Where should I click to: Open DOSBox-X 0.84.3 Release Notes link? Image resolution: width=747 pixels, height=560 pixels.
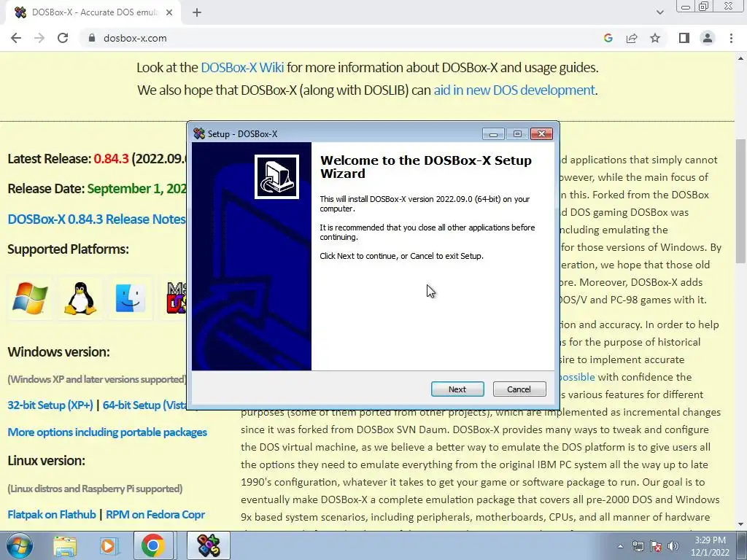tap(96, 219)
